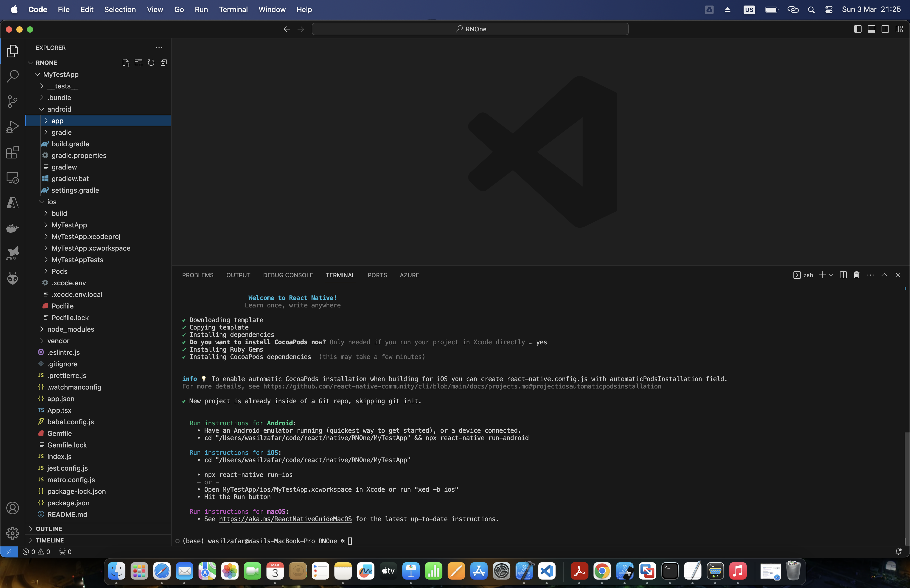The width and height of the screenshot is (910, 588).
Task: Switch to the DEBUG CONSOLE tab
Action: tap(288, 275)
